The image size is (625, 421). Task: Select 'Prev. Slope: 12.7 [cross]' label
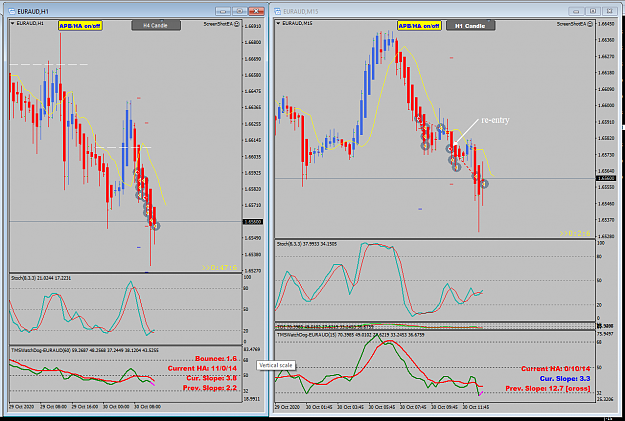click(x=548, y=388)
